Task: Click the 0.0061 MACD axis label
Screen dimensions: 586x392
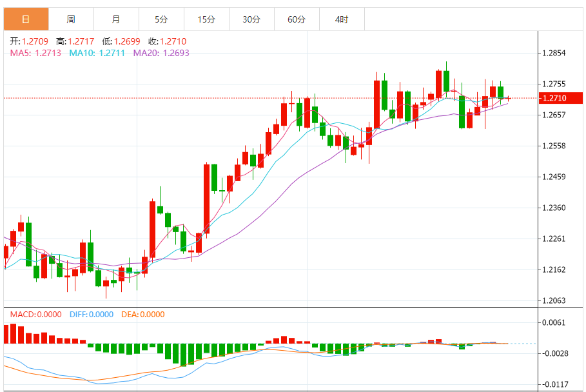Action: pos(554,322)
